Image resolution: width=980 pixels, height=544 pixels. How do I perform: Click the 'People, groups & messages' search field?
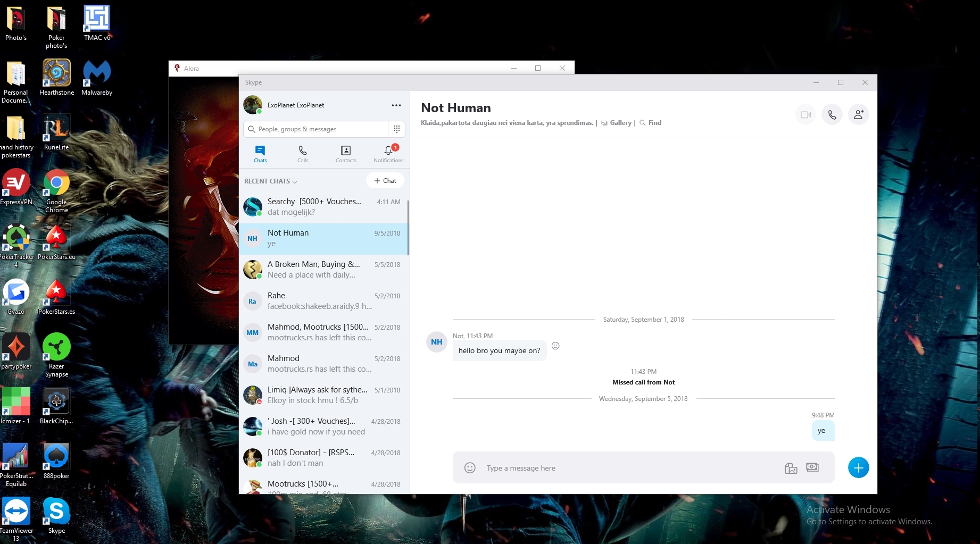316,129
